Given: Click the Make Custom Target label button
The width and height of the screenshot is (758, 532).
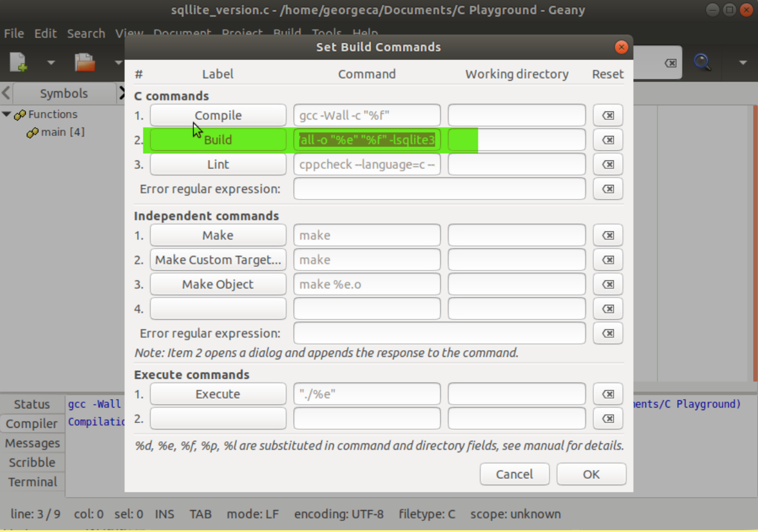Looking at the screenshot, I should [x=218, y=260].
